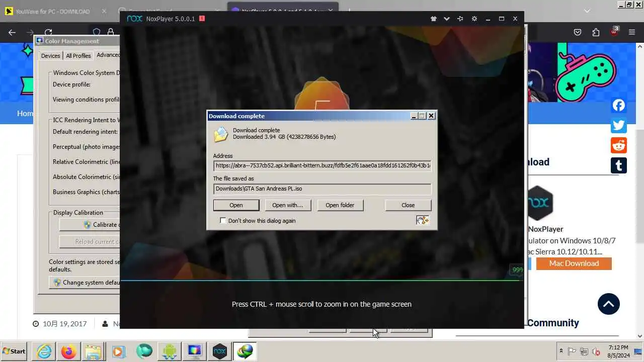Switch to Devices tab in Color Management
Image resolution: width=644 pixels, height=362 pixels.
coord(50,56)
